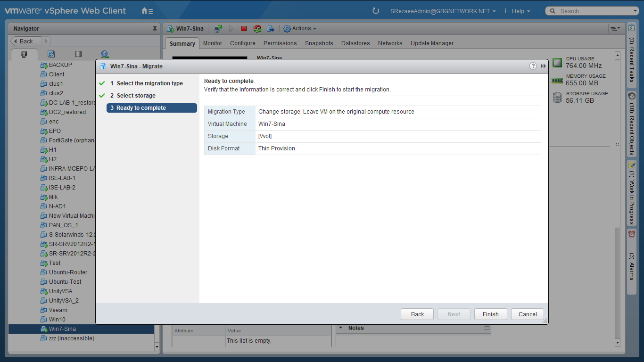This screenshot has width=644, height=362.
Task: Open Recent Objects side panel
Action: 632,123
